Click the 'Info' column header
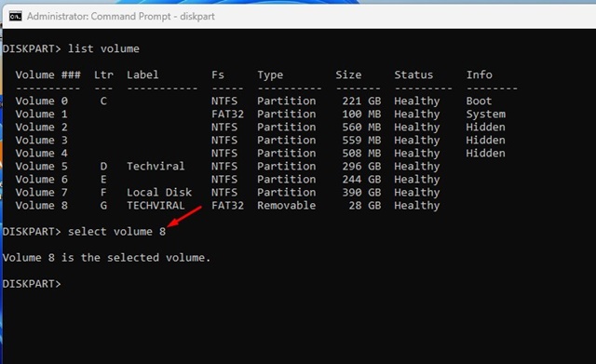The image size is (596, 364). (479, 74)
